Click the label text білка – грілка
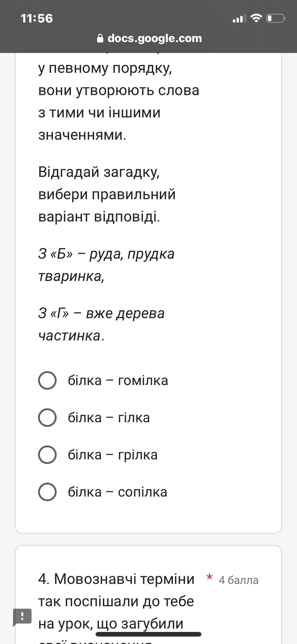297x644 pixels. [113, 455]
